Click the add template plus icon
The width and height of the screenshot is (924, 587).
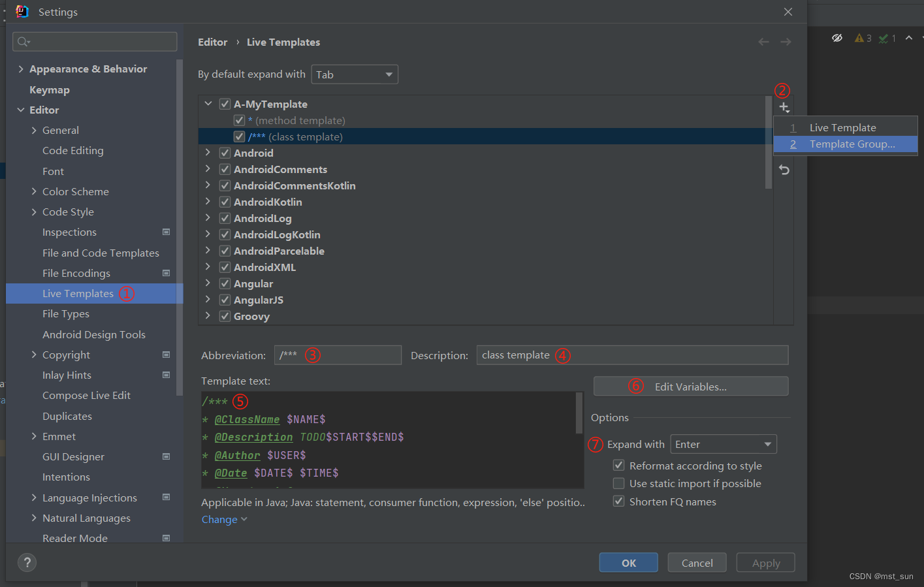(784, 107)
